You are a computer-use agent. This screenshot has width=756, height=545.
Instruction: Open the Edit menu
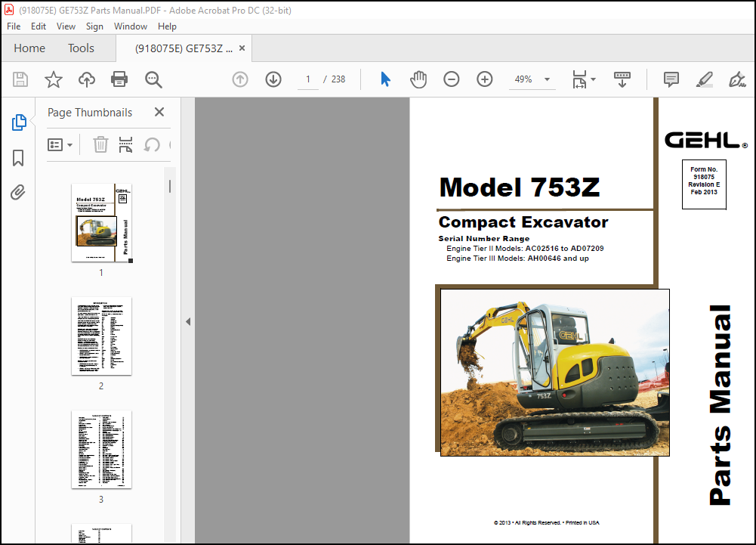39,26
